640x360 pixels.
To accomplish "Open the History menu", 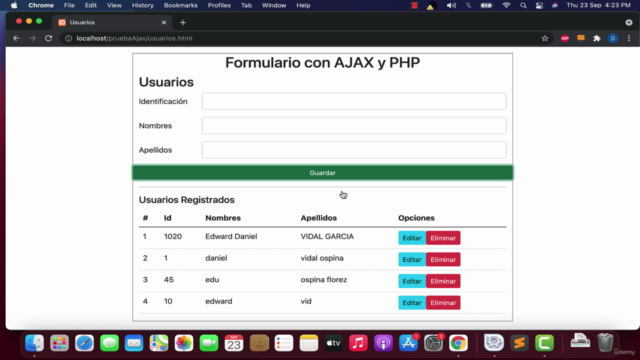I will tap(142, 5).
